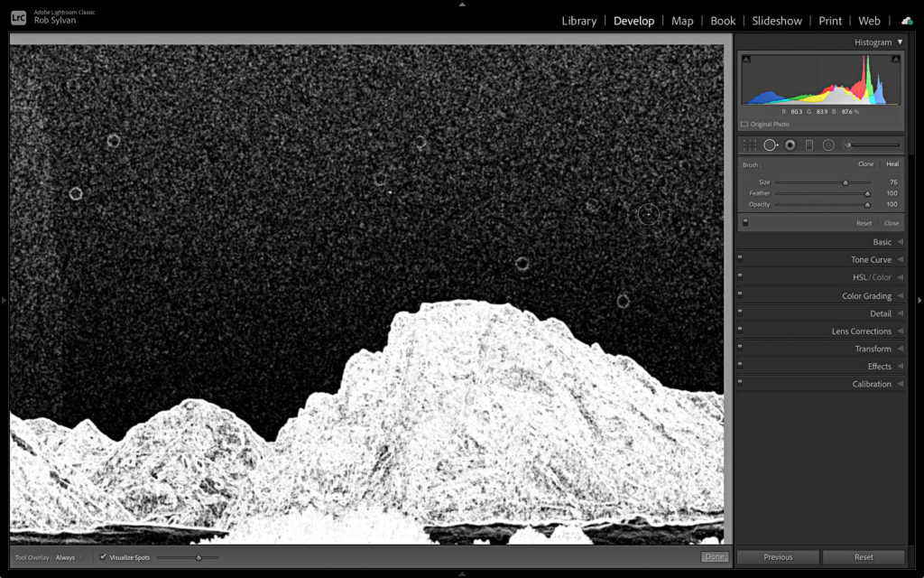Choose the Graduated Filter tool icon
This screenshot has height=578, width=924.
click(809, 144)
